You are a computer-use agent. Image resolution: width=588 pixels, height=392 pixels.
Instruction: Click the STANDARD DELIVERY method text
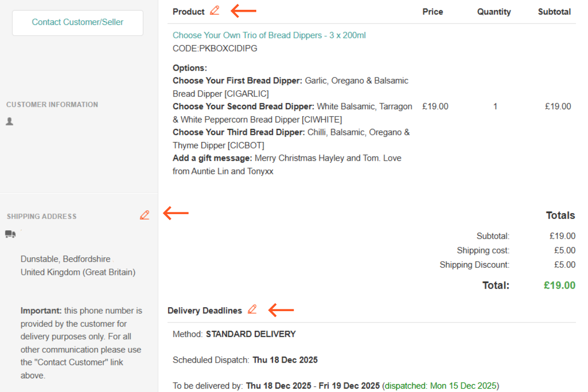pos(250,334)
